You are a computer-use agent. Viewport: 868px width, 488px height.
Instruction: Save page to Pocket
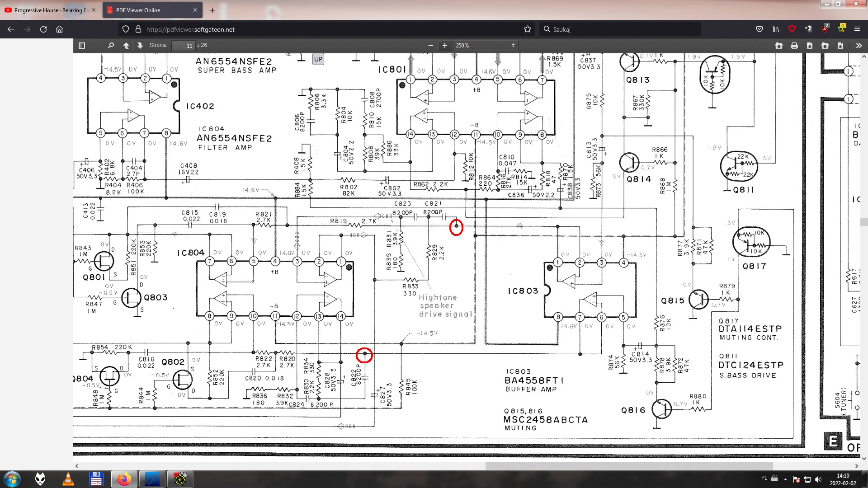pos(759,29)
